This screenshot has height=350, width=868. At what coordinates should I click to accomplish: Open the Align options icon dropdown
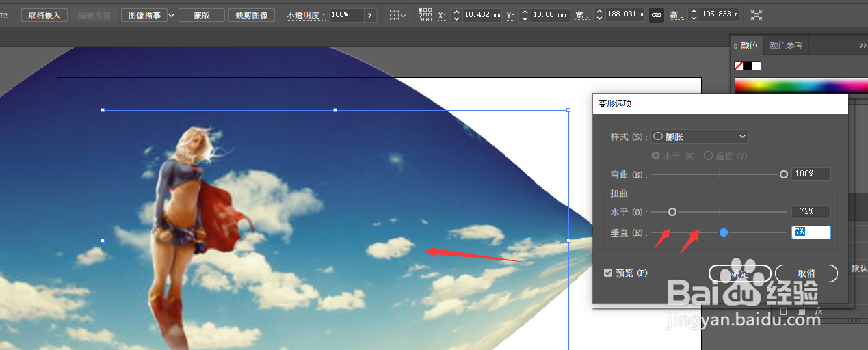[x=397, y=15]
